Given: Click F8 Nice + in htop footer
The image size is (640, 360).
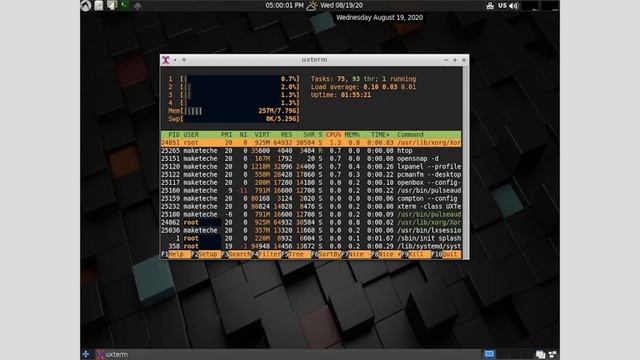Looking at the screenshot, I should coord(386,254).
